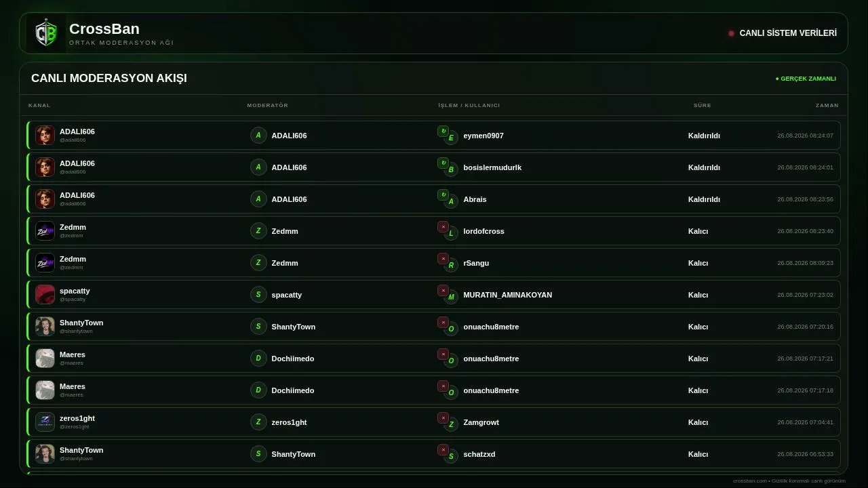Click the red CANLI SİSTEM VERİLERİ indicator

pyautogui.click(x=731, y=33)
